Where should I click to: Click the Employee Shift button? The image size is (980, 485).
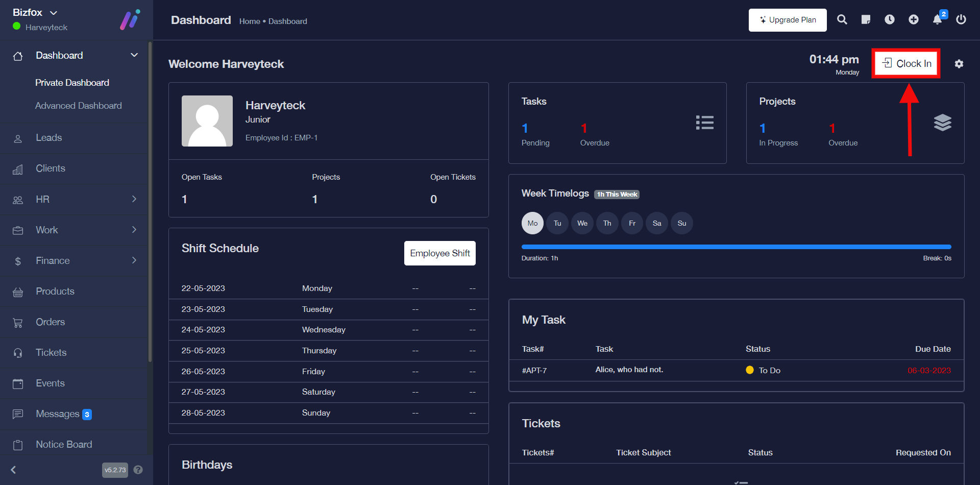tap(439, 253)
